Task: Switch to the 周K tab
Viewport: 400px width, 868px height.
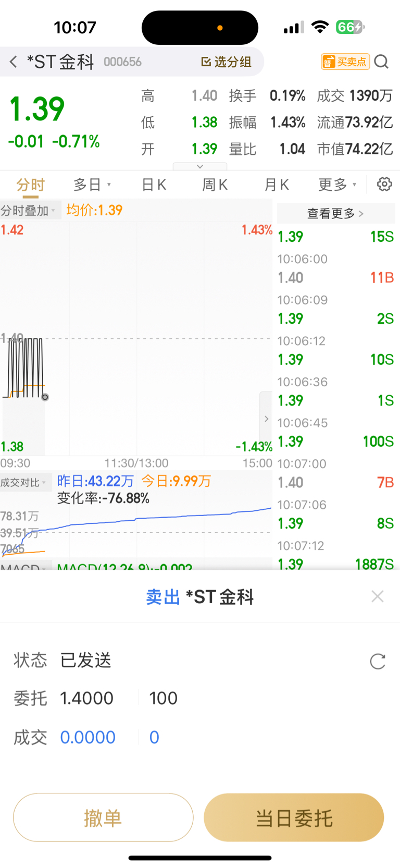Action: point(215,185)
